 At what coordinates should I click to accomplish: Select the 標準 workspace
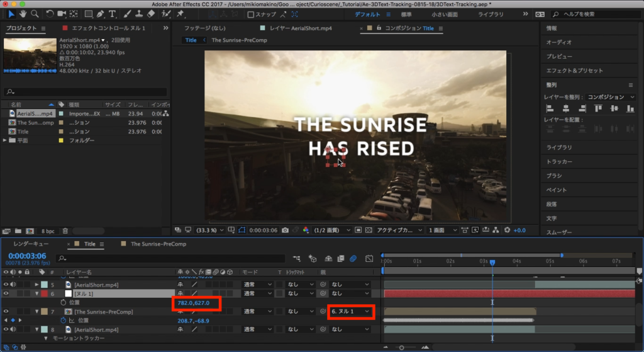406,14
